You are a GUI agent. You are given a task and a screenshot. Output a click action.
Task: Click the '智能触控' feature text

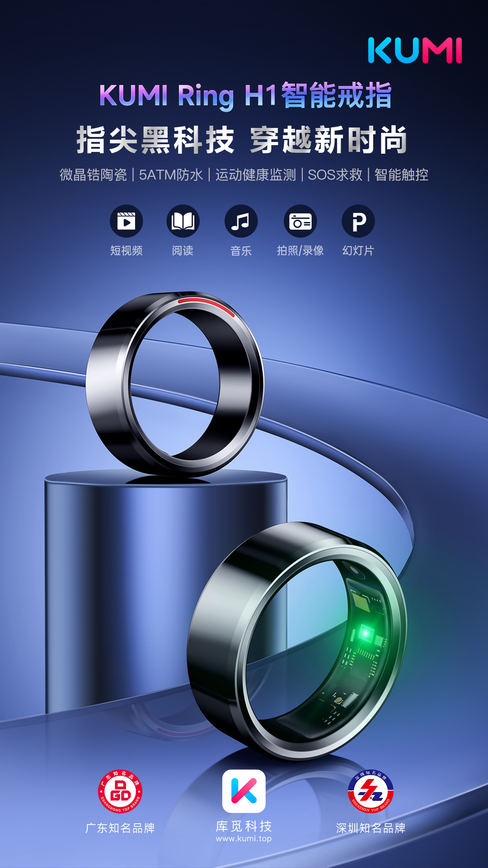click(401, 175)
